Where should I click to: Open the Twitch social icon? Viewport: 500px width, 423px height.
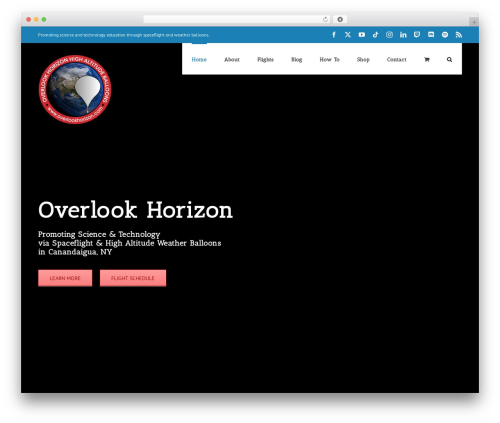(x=417, y=35)
